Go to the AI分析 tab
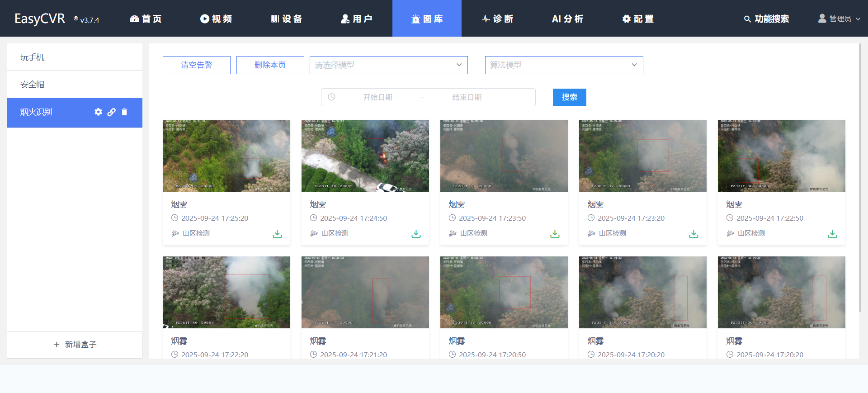 click(x=567, y=19)
